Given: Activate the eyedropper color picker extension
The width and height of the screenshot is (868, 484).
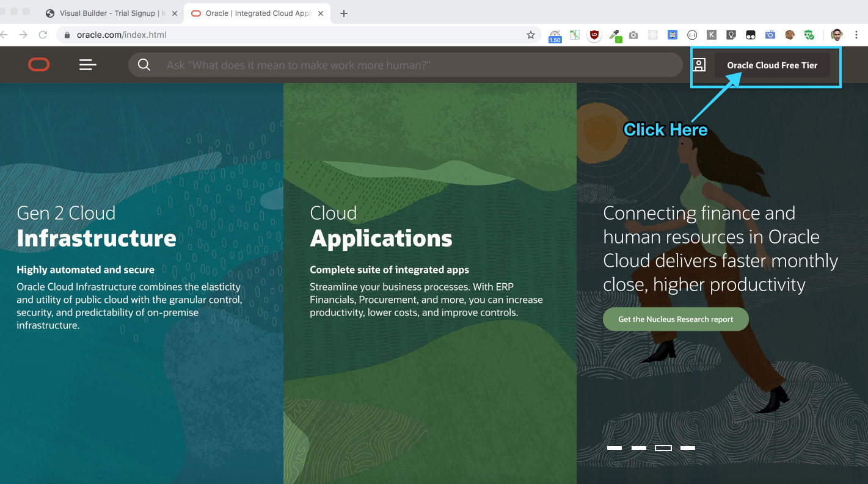Looking at the screenshot, I should pyautogui.click(x=615, y=35).
